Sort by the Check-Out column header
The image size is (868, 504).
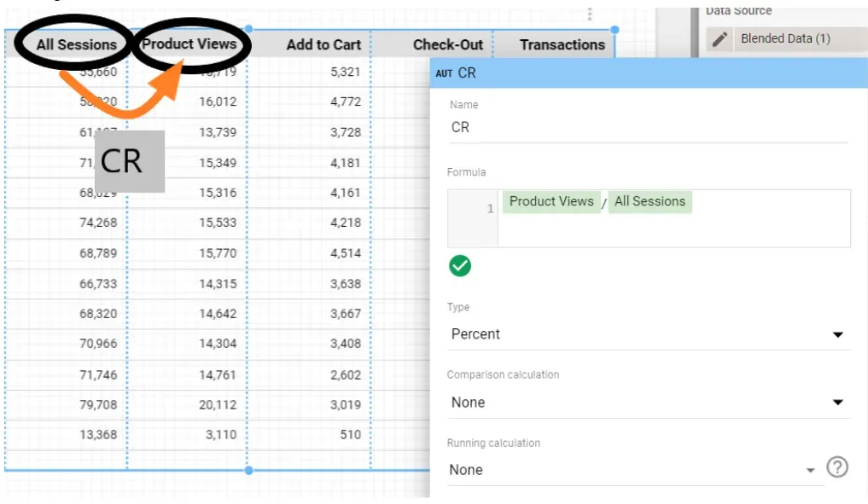click(x=448, y=45)
